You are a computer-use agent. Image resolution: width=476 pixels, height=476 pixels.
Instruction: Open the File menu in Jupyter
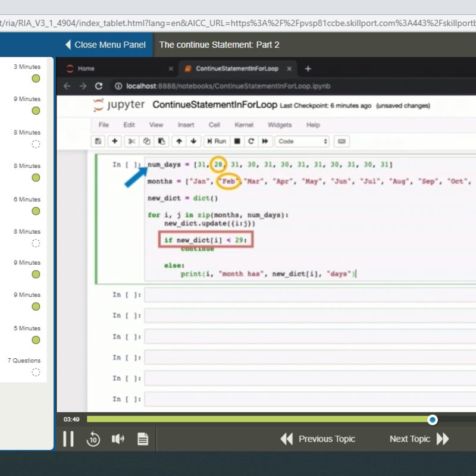(104, 125)
